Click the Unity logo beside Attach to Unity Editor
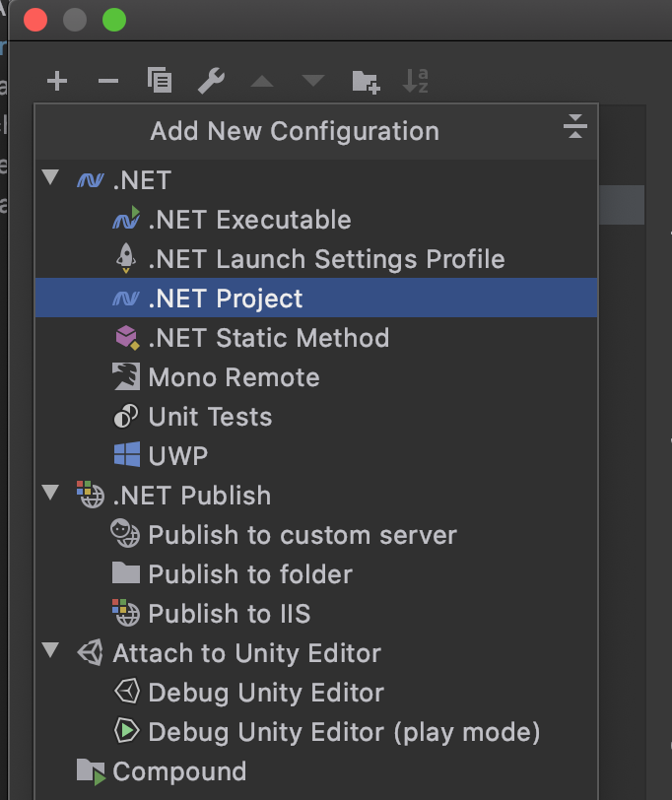The width and height of the screenshot is (672, 800). tap(91, 652)
